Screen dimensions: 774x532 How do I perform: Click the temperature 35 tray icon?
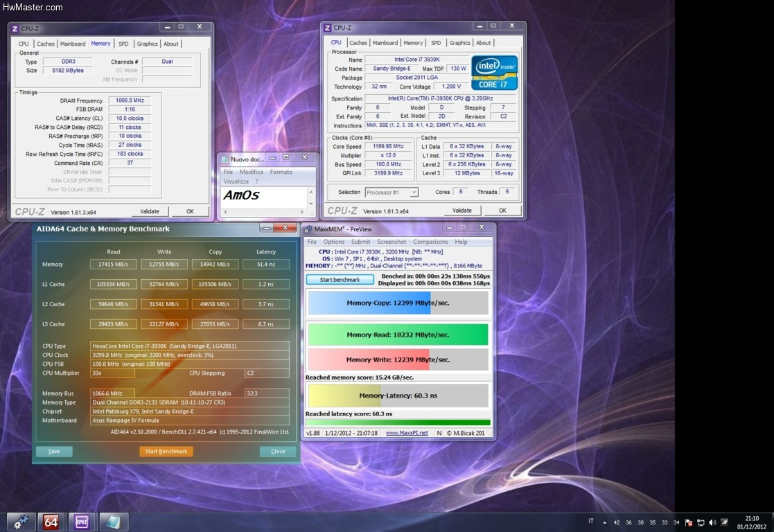[653, 522]
